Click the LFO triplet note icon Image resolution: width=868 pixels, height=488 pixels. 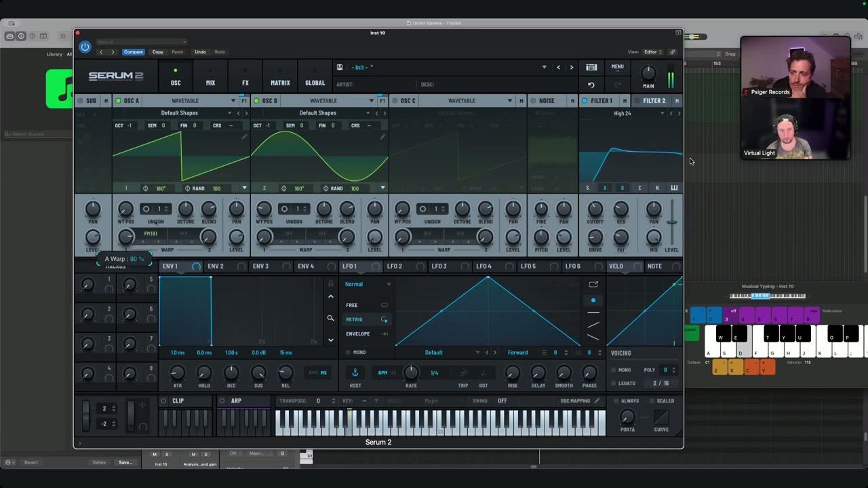(x=463, y=373)
